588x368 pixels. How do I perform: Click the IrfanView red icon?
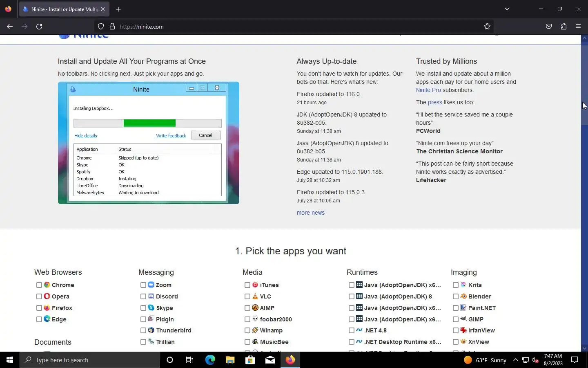[463, 330]
